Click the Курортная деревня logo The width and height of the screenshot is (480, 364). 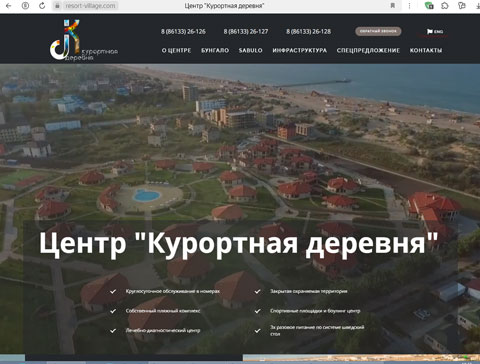tap(83, 40)
